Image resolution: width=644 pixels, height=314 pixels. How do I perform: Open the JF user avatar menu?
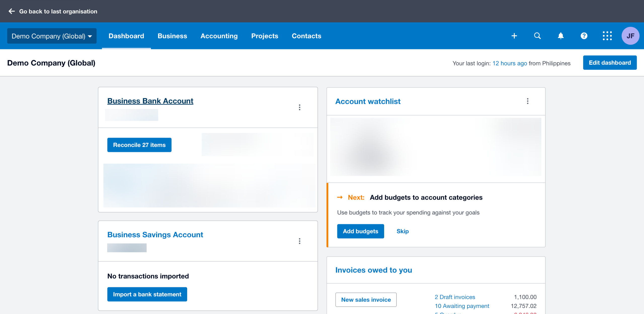click(x=630, y=36)
